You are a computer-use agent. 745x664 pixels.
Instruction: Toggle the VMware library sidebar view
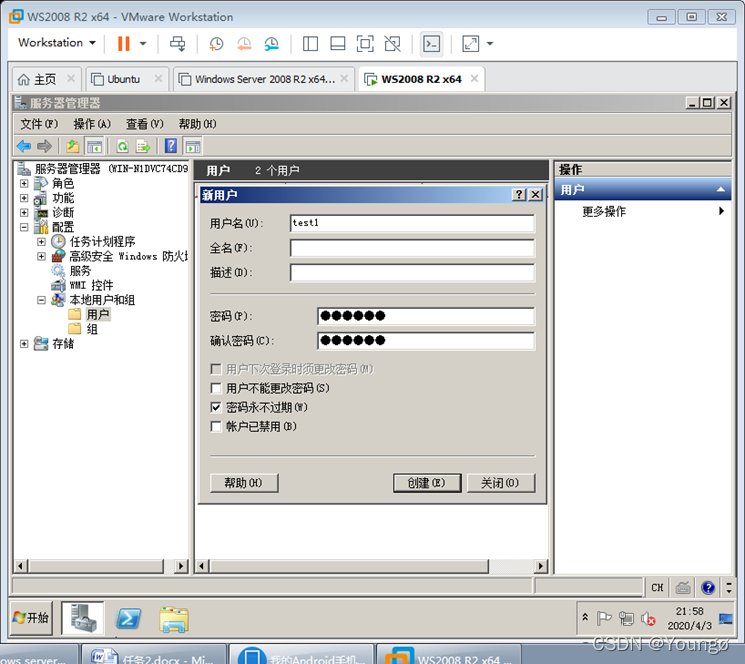click(x=310, y=44)
